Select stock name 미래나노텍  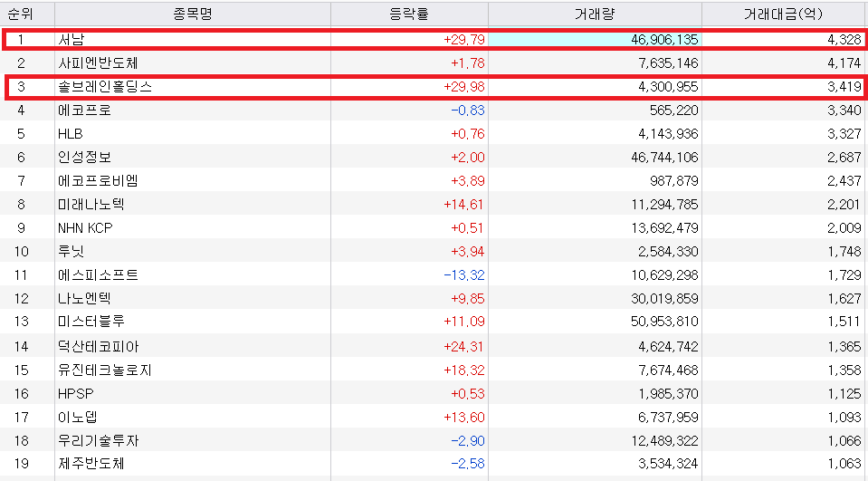91,205
